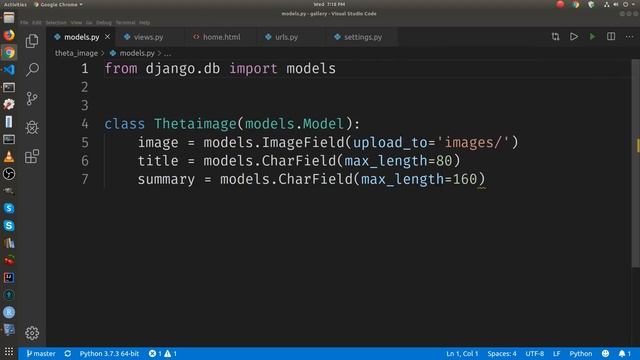Viewport: 640px width, 360px height.
Task: Click the outlined run play icon
Action: click(x=574, y=37)
